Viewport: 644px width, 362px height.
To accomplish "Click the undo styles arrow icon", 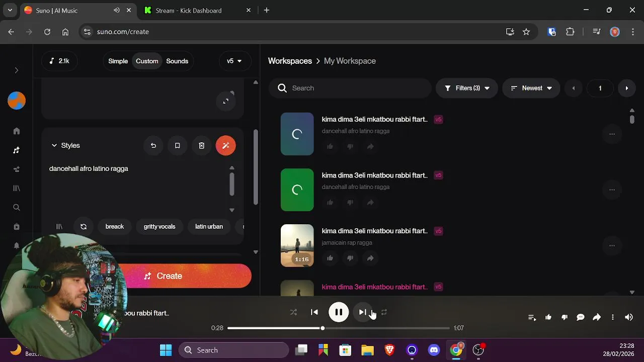I will click(x=153, y=145).
